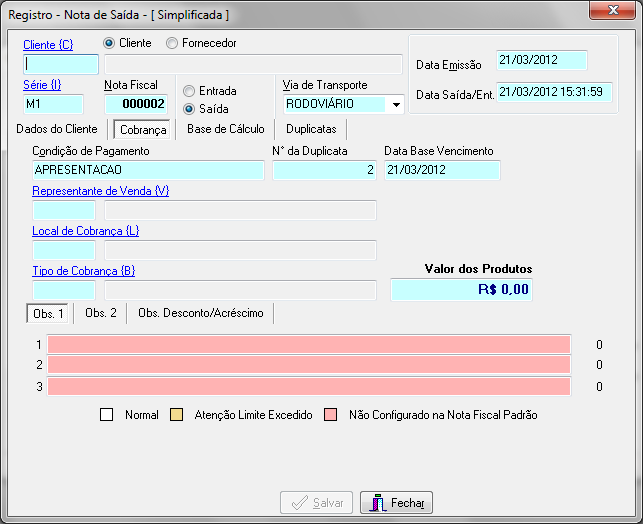The image size is (643, 524).
Task: Select the Cliente radio button
Action: click(109, 43)
